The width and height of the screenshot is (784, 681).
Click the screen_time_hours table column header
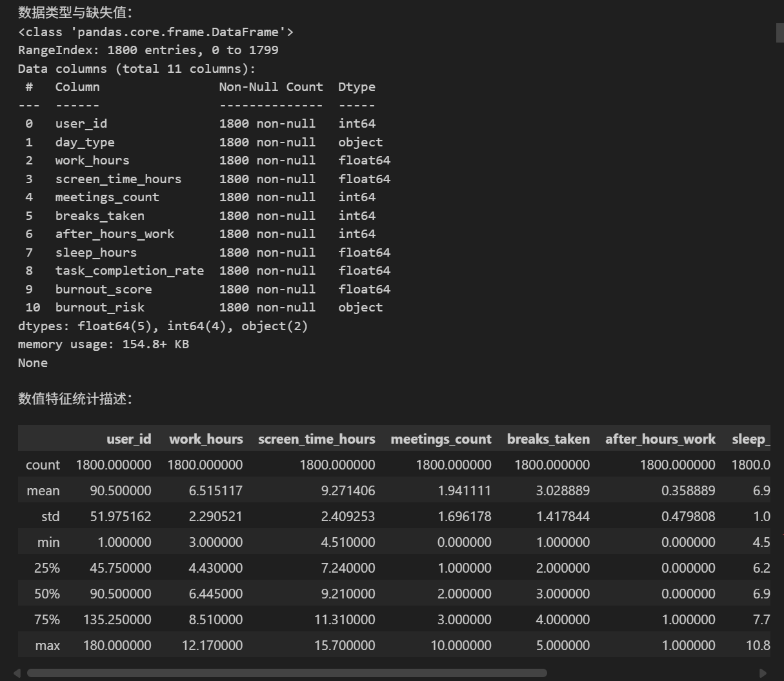coord(316,439)
